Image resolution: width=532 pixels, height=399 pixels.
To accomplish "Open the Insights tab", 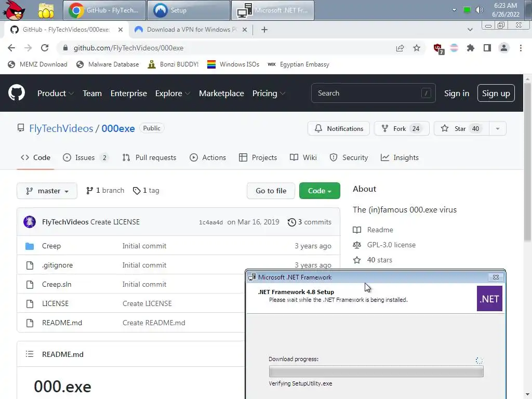I will [x=400, y=157].
